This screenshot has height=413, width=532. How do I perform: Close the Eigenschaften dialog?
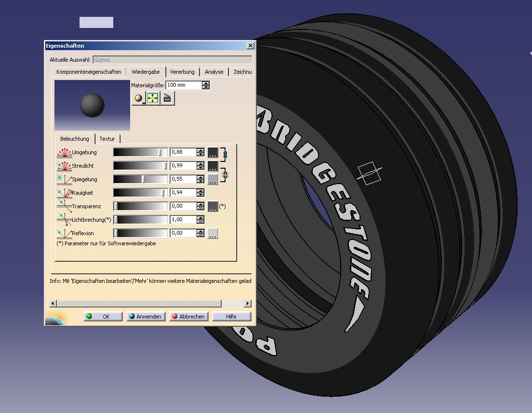pos(251,45)
